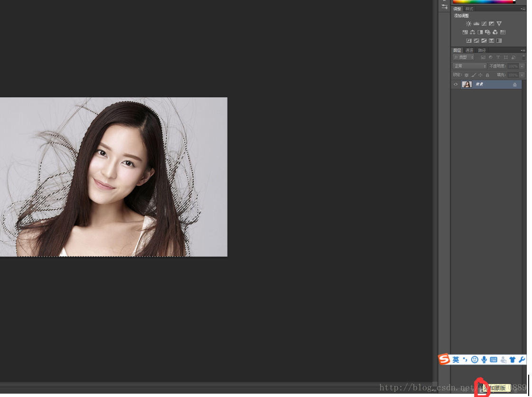
Task: Open the blend mode 正常 dropdown
Action: click(x=470, y=66)
